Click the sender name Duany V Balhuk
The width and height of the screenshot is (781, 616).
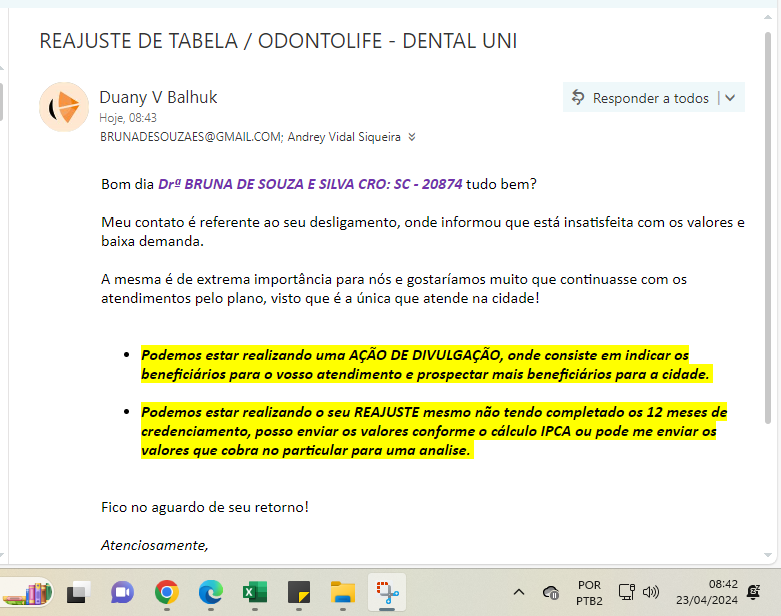[158, 97]
